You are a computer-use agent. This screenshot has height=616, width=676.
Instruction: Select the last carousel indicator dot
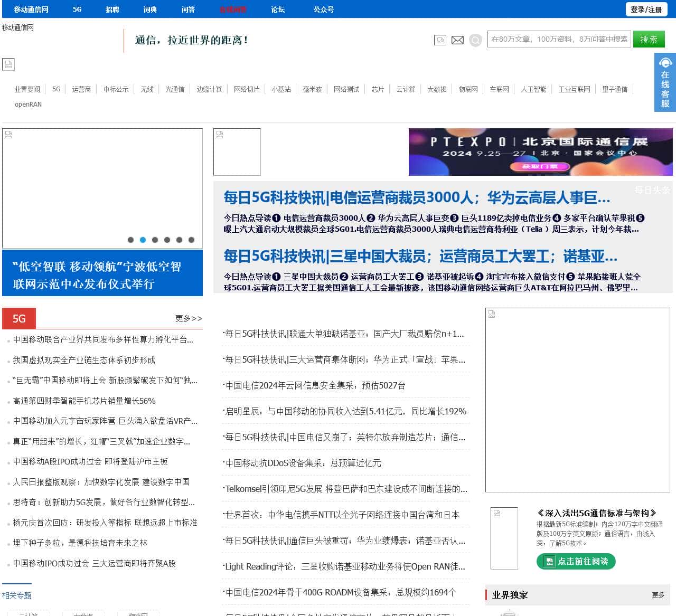(x=191, y=240)
